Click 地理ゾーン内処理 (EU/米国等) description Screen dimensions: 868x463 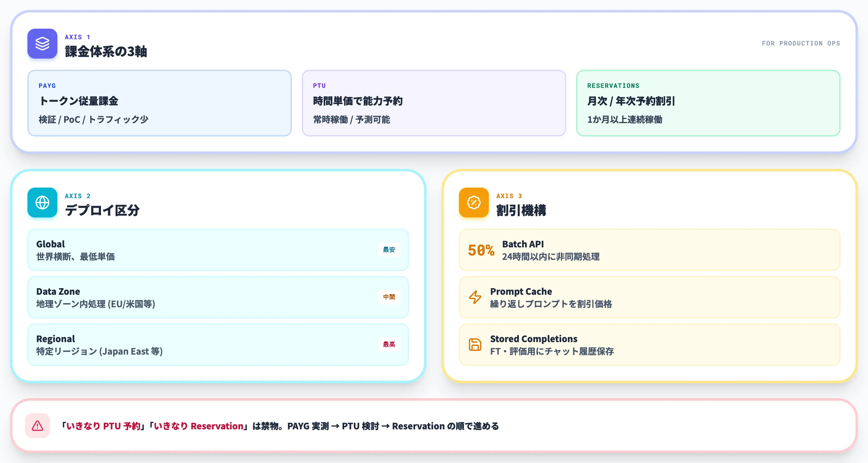click(96, 304)
